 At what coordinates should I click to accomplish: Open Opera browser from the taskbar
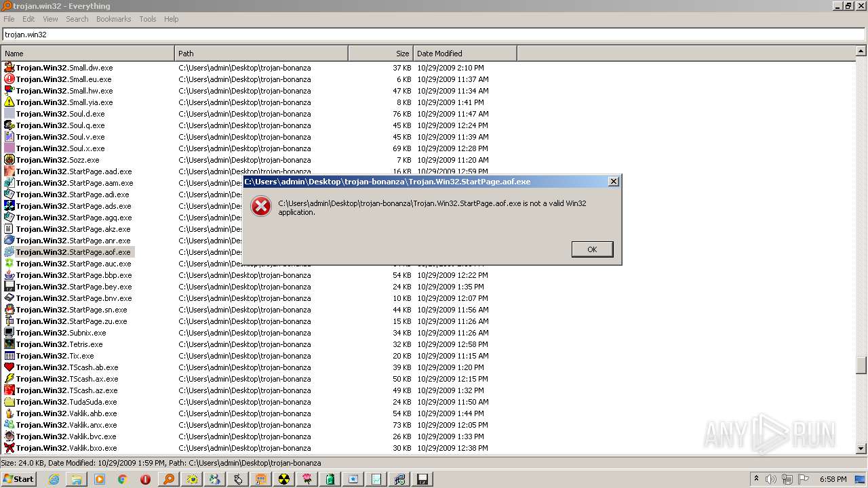(145, 479)
